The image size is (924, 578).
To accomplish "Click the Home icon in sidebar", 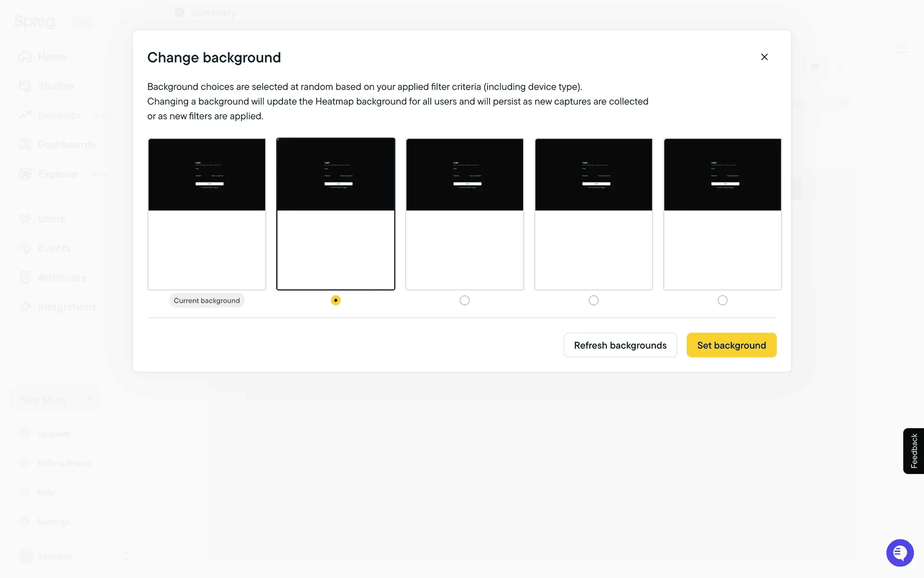I will pos(25,57).
